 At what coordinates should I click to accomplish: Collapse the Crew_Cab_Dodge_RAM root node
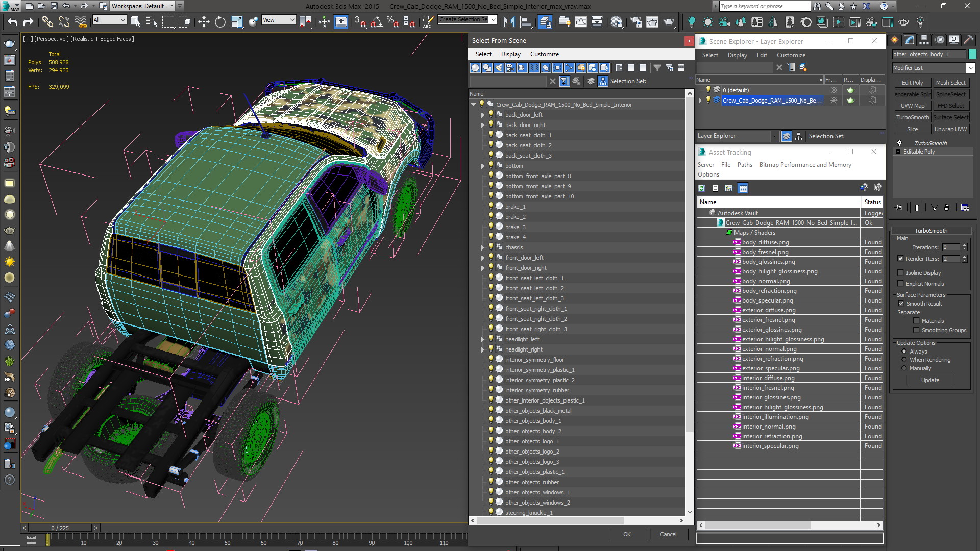[x=474, y=105]
